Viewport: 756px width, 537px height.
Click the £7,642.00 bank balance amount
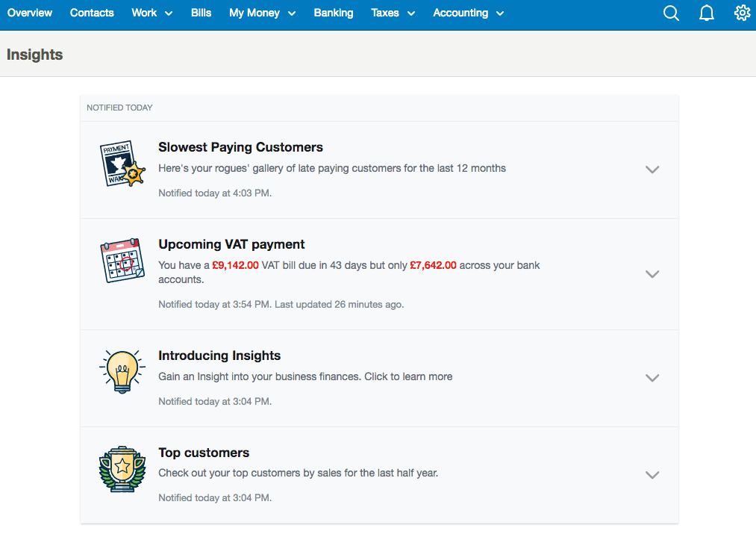point(433,265)
